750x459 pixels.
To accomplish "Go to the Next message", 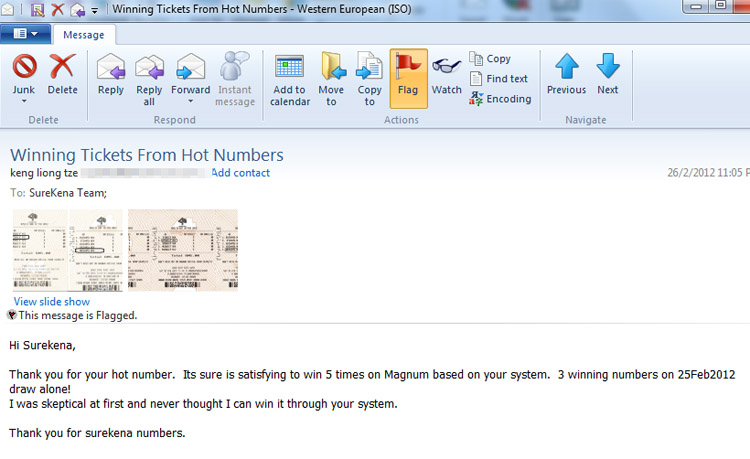I will [x=607, y=74].
